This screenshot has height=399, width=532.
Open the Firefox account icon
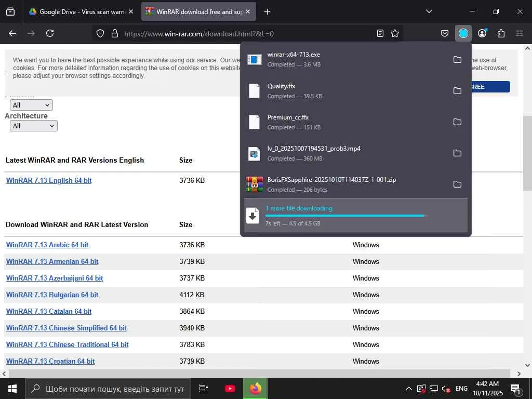pyautogui.click(x=482, y=33)
